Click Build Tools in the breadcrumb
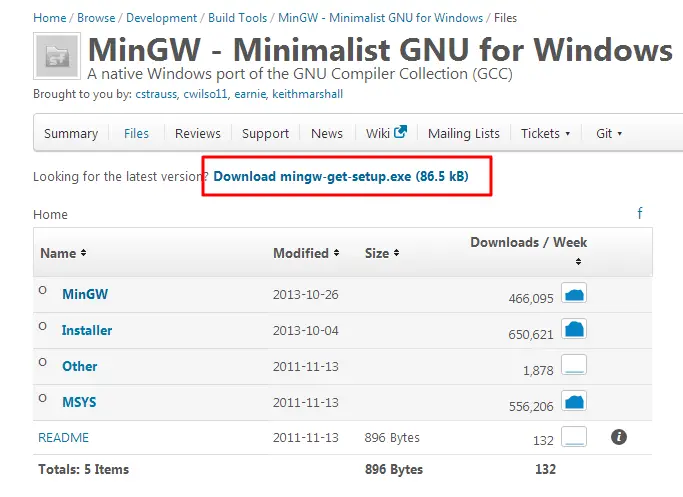Image resolution: width=683 pixels, height=497 pixels. coord(237,18)
